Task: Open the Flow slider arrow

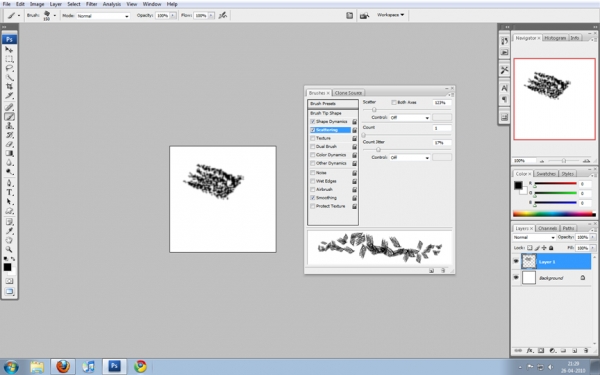Action: 211,16
